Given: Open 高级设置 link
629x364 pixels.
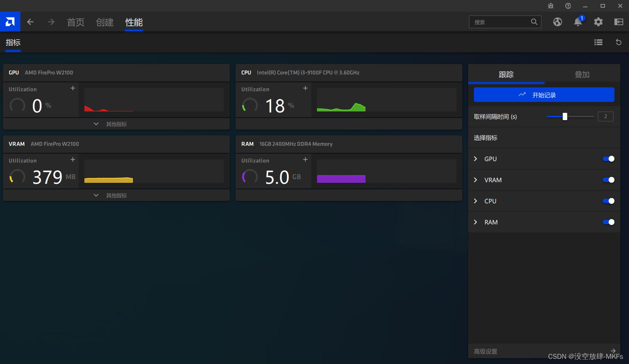Looking at the screenshot, I should (486, 351).
